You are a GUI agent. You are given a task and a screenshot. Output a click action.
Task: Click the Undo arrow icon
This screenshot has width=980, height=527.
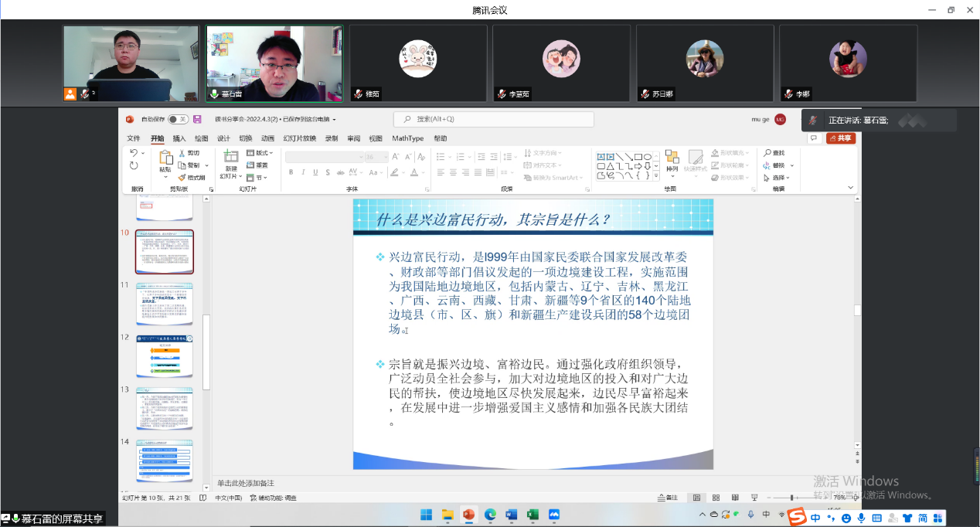134,153
